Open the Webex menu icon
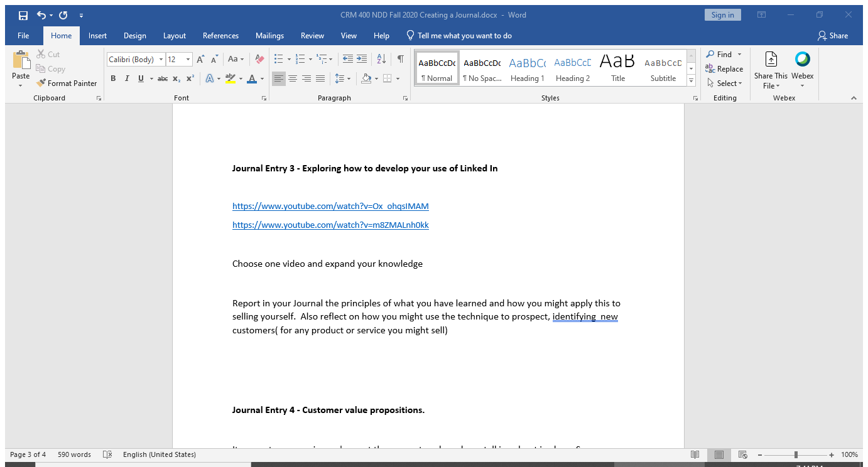Viewport: 868px width, 467px height. [802, 70]
